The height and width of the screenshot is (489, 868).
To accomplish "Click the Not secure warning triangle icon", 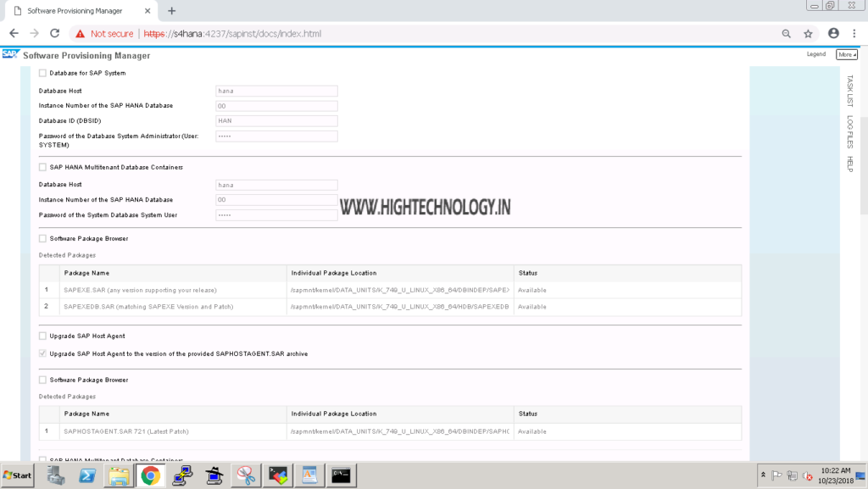I will 81,34.
